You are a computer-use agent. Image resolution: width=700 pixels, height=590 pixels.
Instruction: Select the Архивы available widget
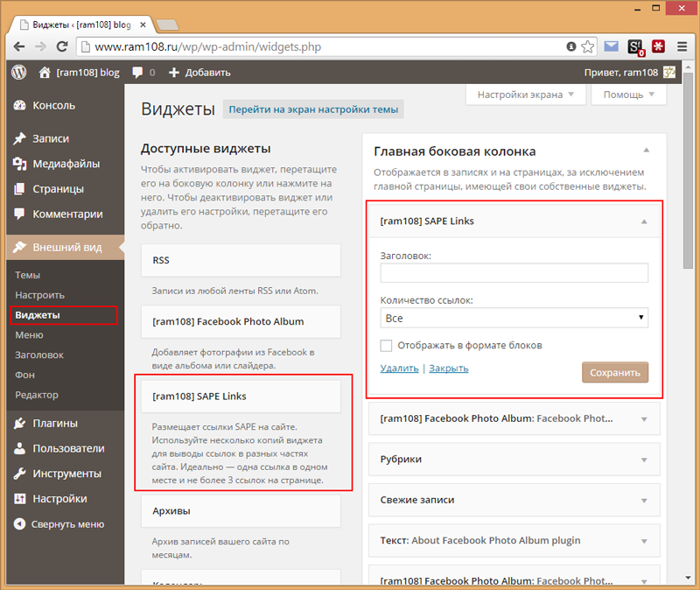241,511
